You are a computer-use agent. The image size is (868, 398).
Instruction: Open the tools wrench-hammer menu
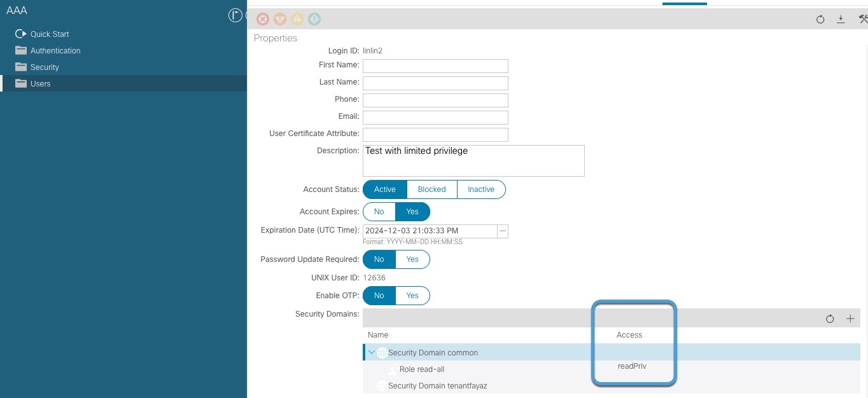(x=863, y=20)
